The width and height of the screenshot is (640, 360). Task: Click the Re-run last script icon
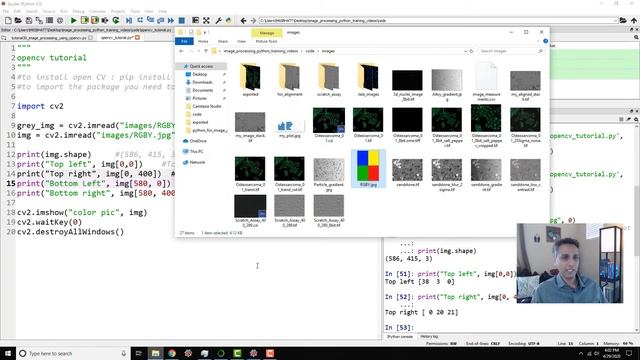[116, 20]
